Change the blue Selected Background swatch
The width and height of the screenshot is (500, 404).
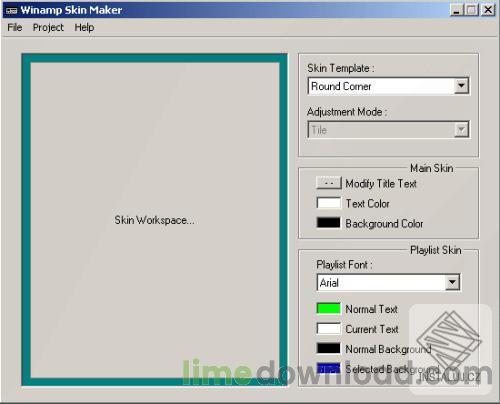(329, 368)
